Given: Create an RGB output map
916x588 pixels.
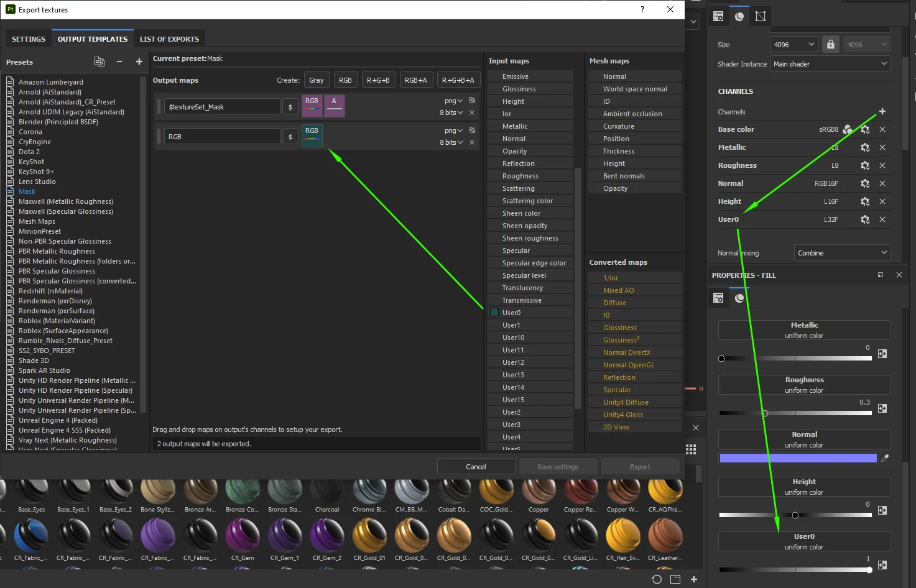Looking at the screenshot, I should click(345, 80).
